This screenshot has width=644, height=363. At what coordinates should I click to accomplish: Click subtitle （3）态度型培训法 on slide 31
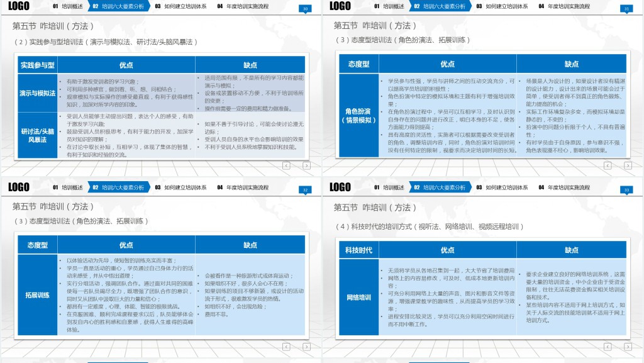pyautogui.click(x=402, y=40)
